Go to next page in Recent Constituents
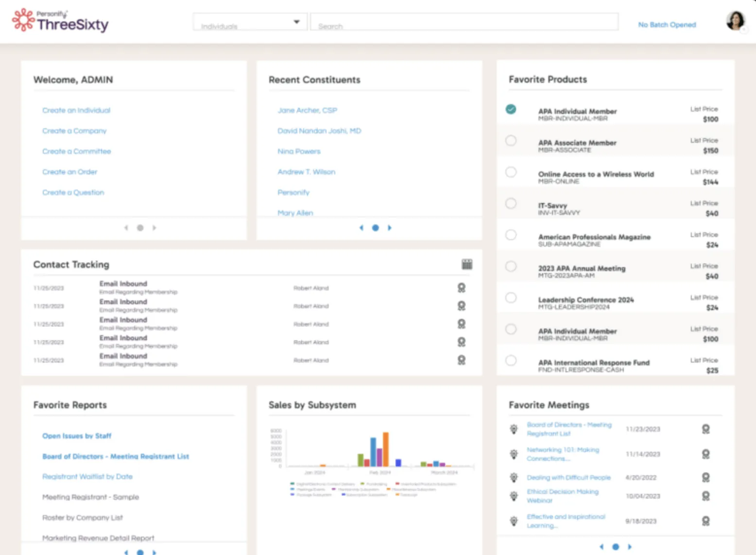 tap(389, 227)
